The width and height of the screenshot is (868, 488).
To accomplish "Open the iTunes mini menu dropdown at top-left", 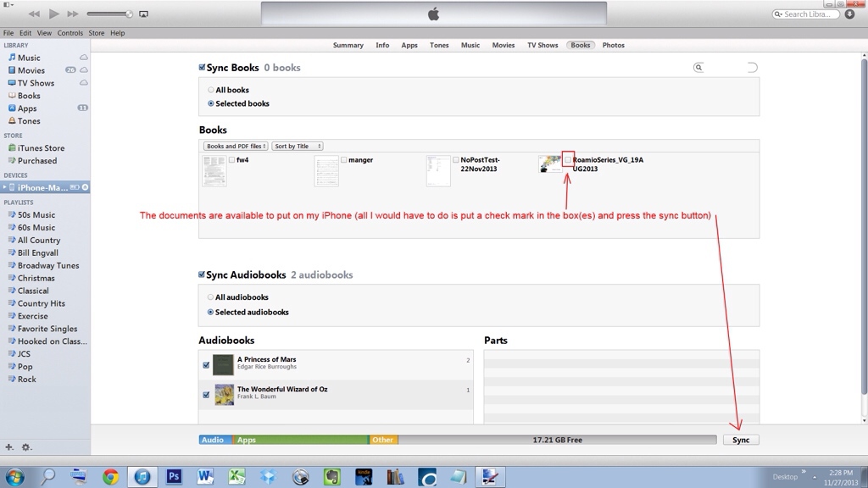I will [x=8, y=4].
